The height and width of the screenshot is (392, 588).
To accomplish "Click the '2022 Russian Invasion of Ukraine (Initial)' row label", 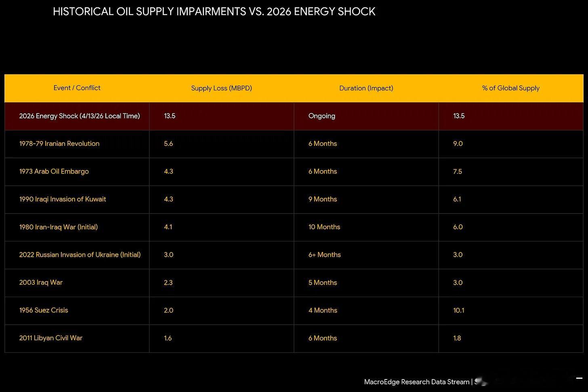I will (x=80, y=255).
